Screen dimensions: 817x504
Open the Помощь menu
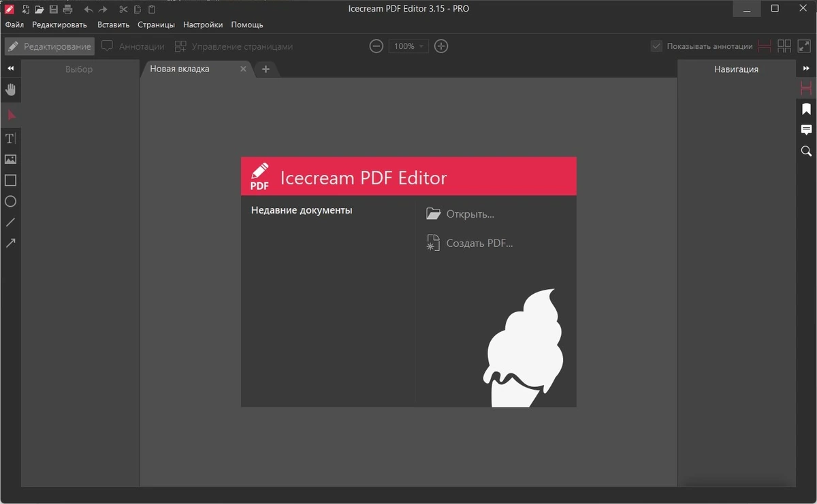click(247, 24)
